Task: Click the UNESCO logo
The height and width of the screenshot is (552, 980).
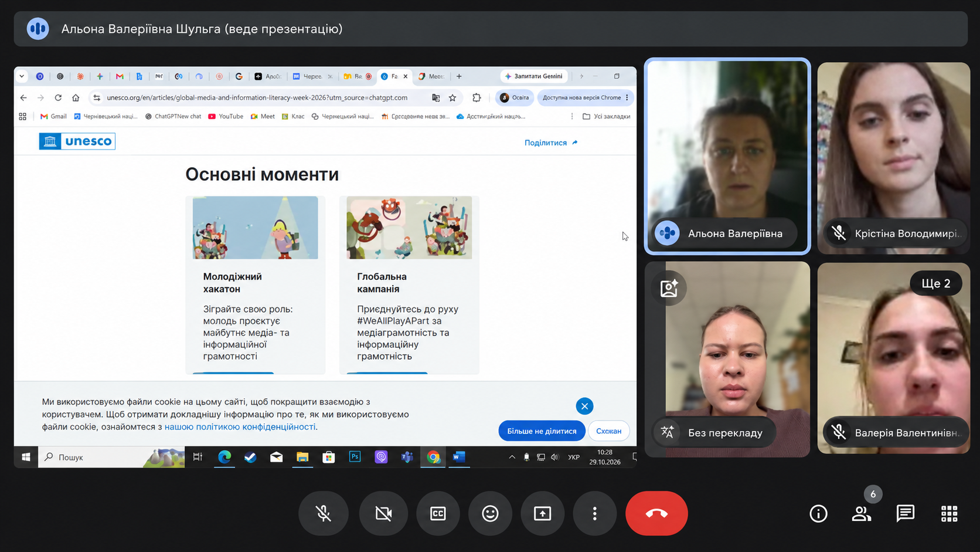Action: tap(77, 141)
